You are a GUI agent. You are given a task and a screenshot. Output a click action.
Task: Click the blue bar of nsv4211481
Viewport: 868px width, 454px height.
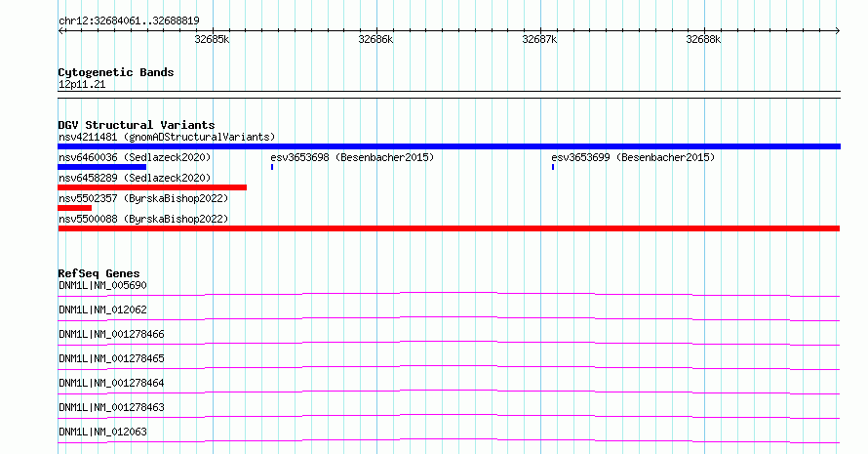point(449,146)
